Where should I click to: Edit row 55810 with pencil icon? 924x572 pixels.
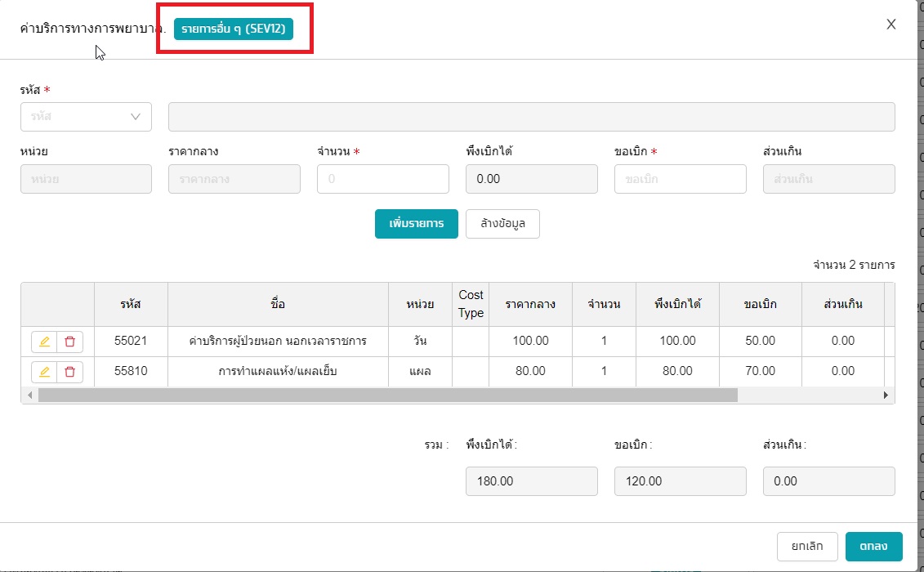[44, 372]
